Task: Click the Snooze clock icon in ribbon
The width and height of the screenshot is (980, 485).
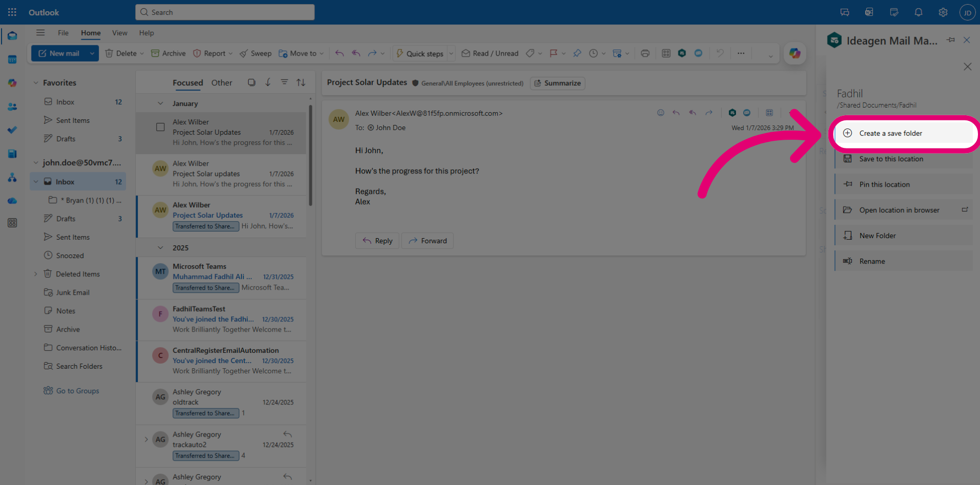Action: (593, 53)
